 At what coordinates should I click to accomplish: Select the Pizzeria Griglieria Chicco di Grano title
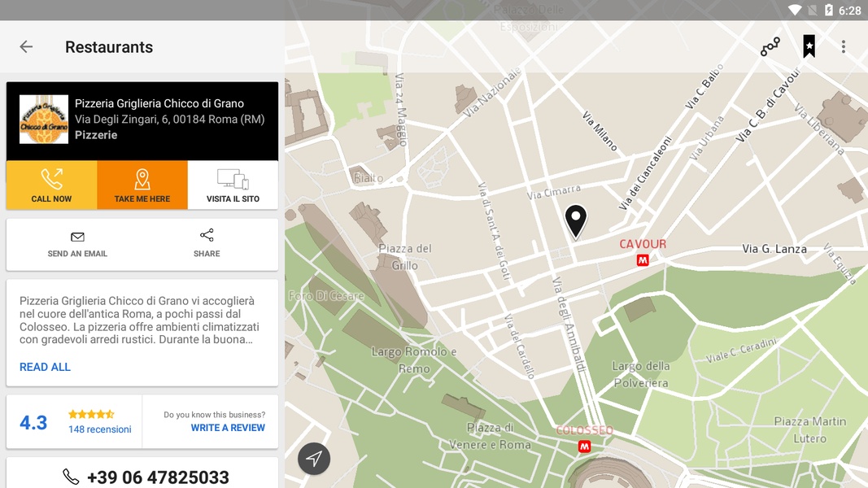[159, 103]
